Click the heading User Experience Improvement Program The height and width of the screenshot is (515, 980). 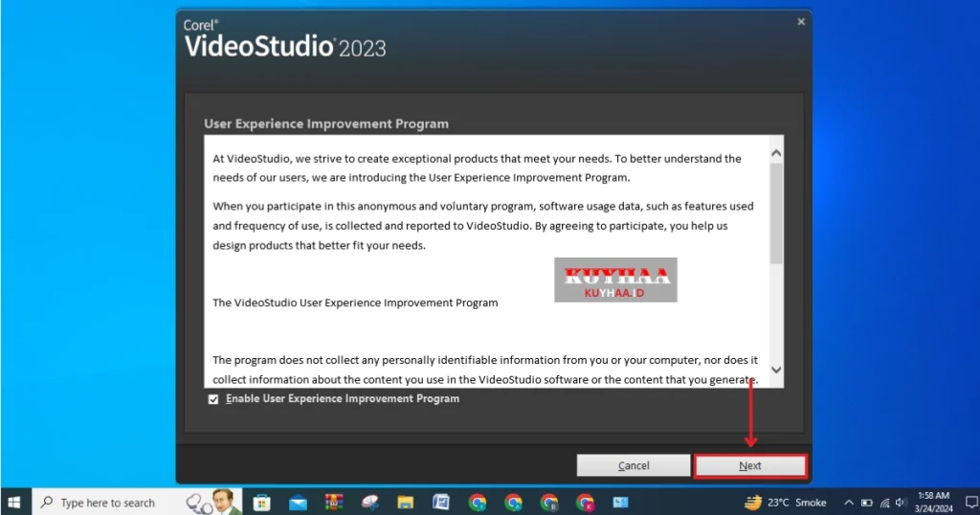(x=326, y=123)
